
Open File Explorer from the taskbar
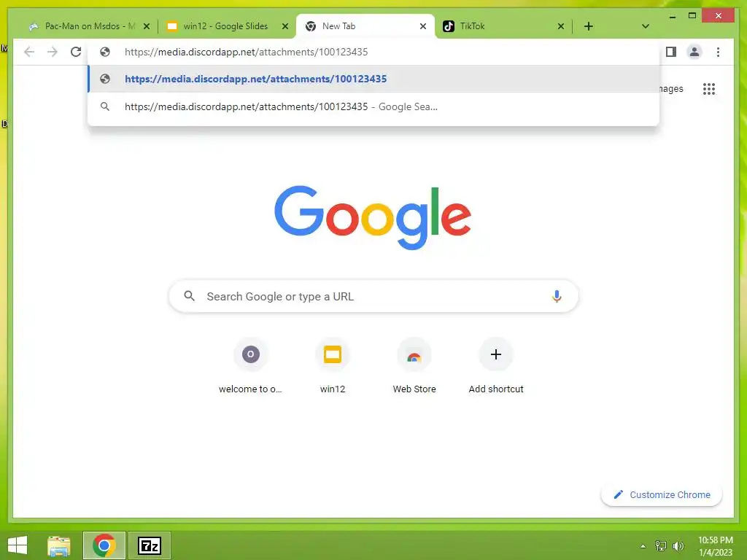click(x=59, y=545)
